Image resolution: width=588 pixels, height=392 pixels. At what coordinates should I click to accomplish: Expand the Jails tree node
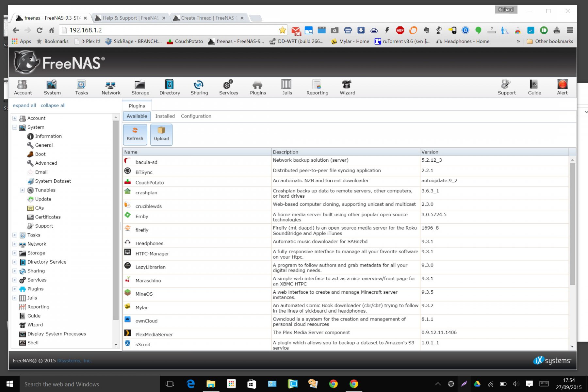click(15, 298)
